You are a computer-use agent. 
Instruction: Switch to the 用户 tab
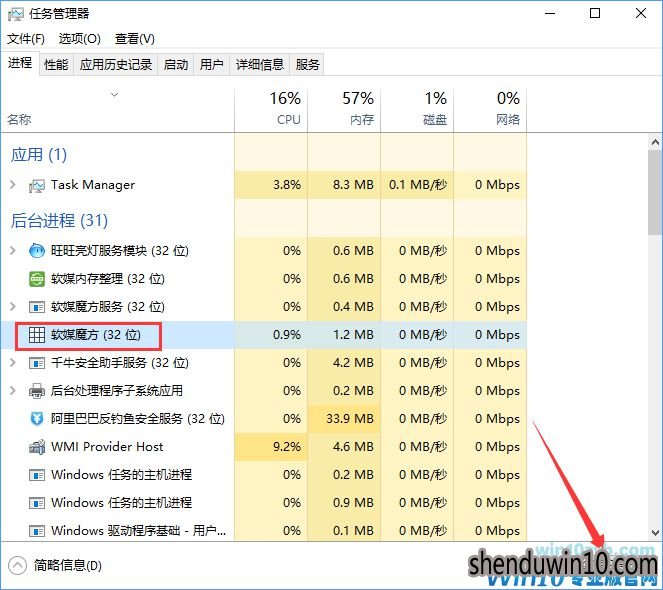(211, 65)
